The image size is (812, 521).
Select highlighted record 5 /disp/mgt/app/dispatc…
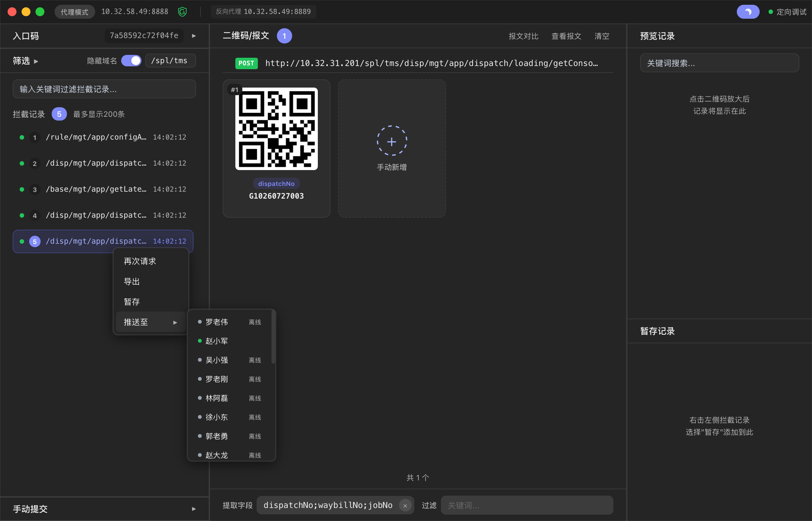pos(103,241)
